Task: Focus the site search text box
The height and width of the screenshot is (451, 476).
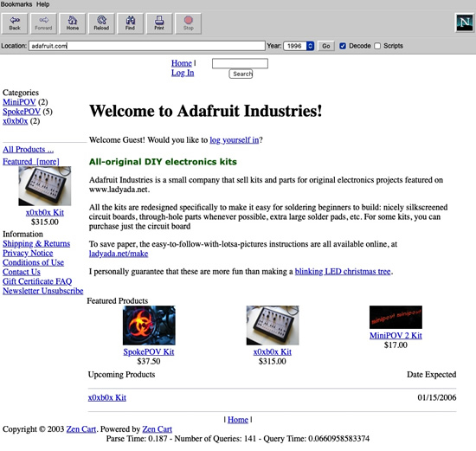Action: pyautogui.click(x=240, y=63)
